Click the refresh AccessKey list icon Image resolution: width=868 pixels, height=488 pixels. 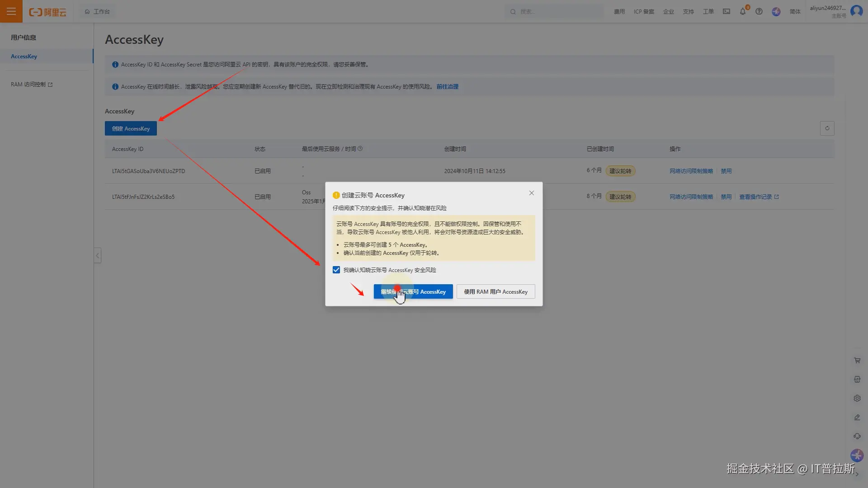click(827, 128)
